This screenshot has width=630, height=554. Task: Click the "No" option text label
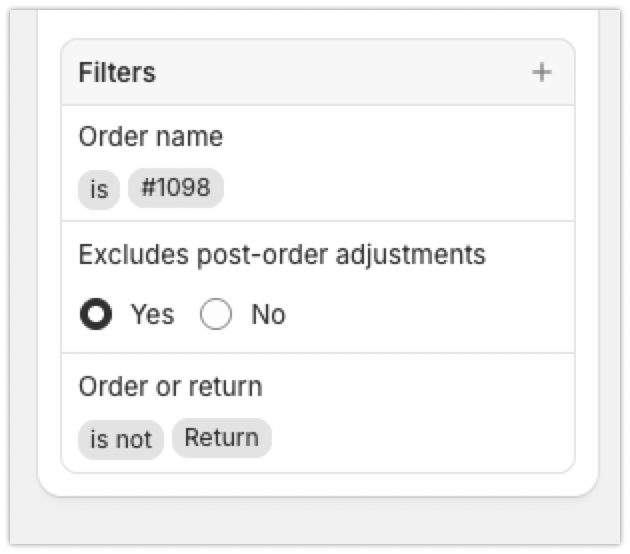pyautogui.click(x=268, y=315)
